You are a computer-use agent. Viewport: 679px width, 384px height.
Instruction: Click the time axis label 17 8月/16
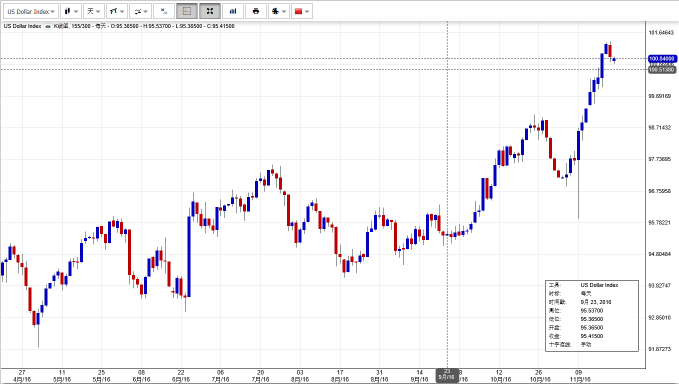pyautogui.click(x=340, y=376)
